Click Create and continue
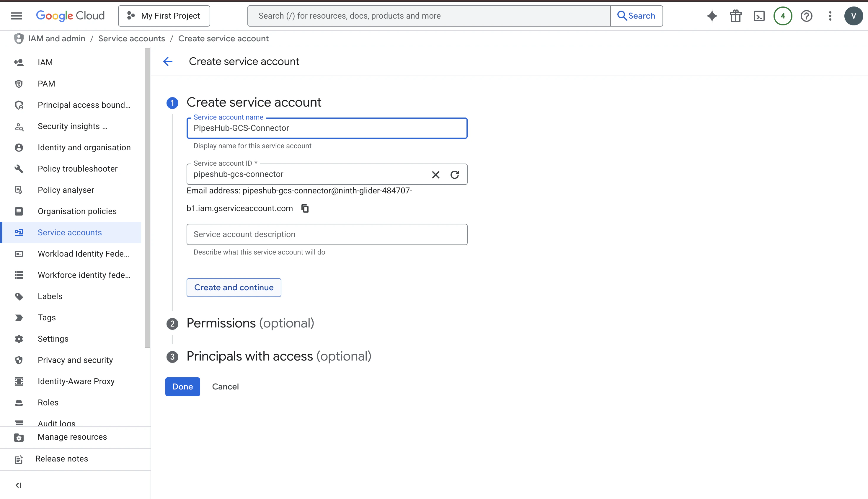Screen dimensions: 868x499 pos(234,287)
